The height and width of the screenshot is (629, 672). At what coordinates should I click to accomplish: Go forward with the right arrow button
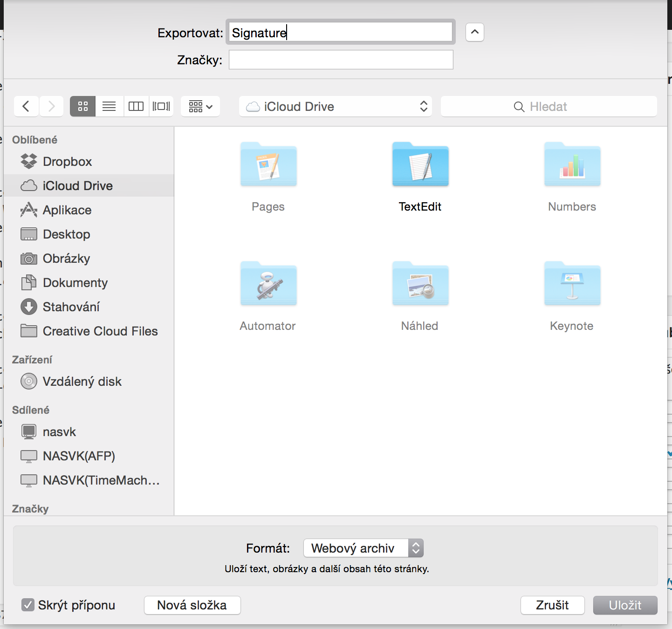(x=51, y=106)
